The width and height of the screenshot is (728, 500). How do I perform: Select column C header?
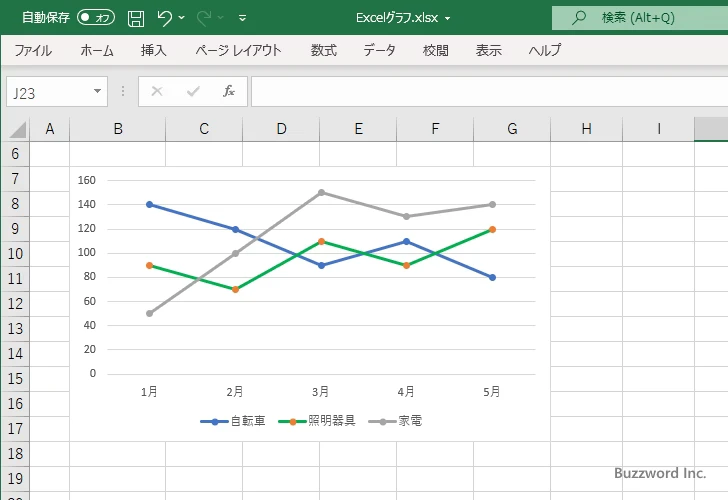(x=204, y=129)
